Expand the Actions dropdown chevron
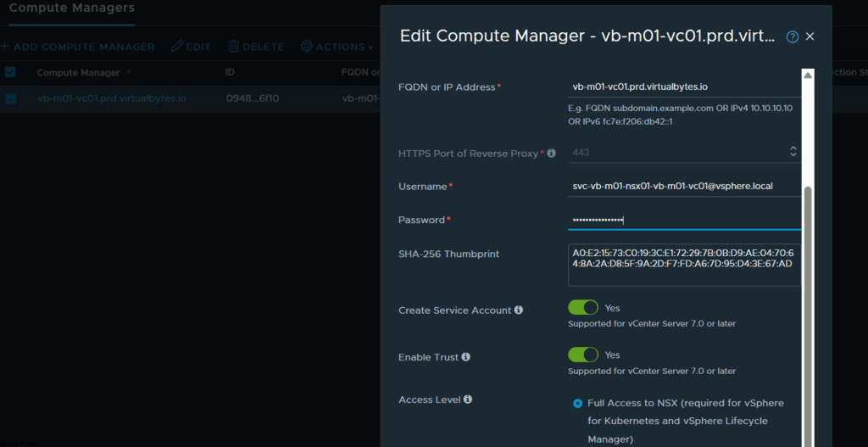This screenshot has height=447, width=868. click(370, 47)
